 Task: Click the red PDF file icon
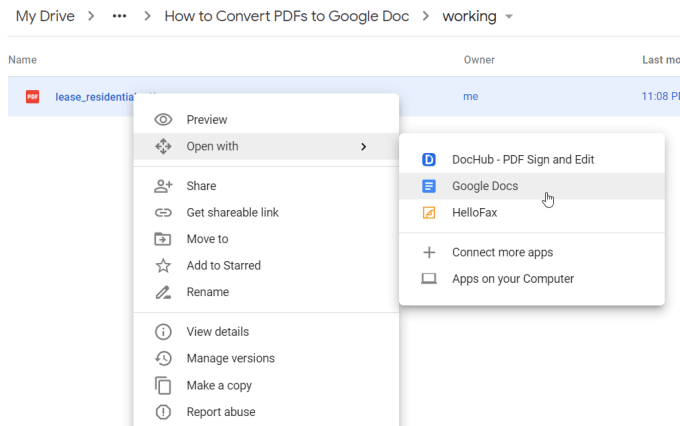pyautogui.click(x=33, y=97)
